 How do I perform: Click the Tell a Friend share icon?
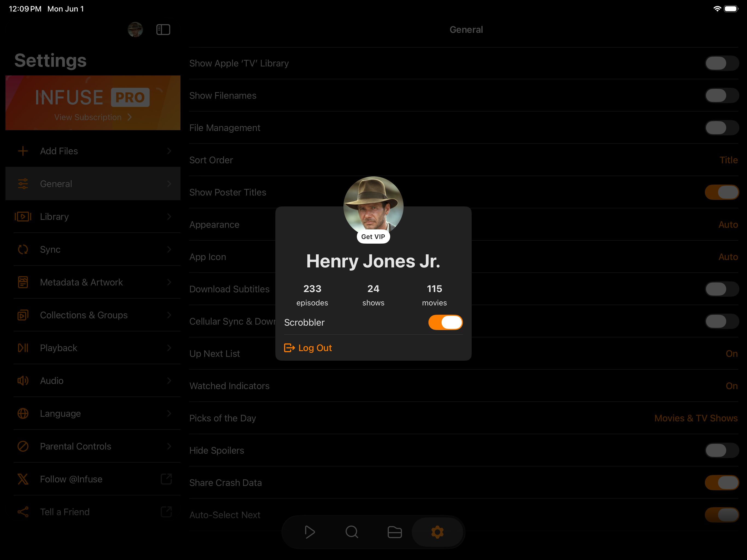pos(23,512)
